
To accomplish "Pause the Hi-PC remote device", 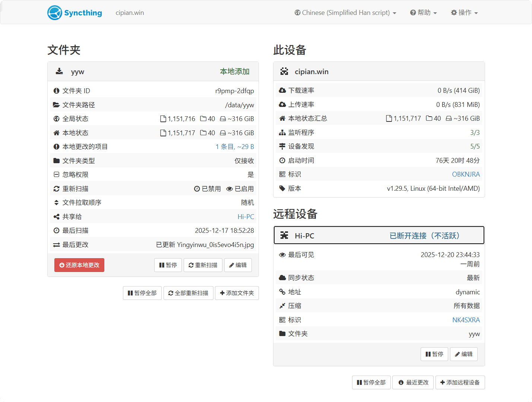I will click(x=434, y=354).
